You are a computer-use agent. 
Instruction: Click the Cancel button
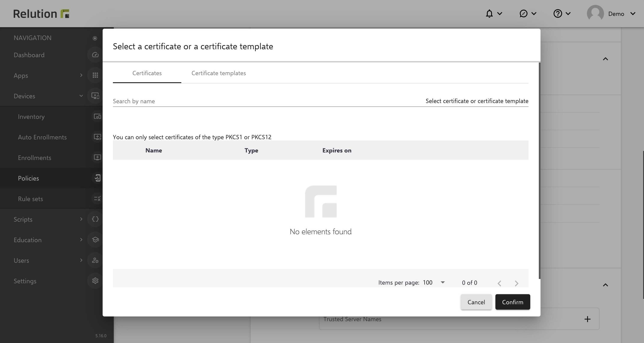pos(476,302)
